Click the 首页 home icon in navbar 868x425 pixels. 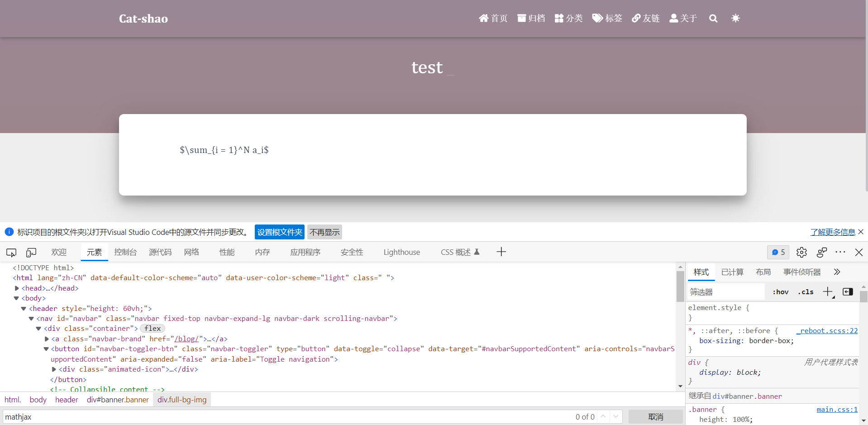click(x=483, y=18)
